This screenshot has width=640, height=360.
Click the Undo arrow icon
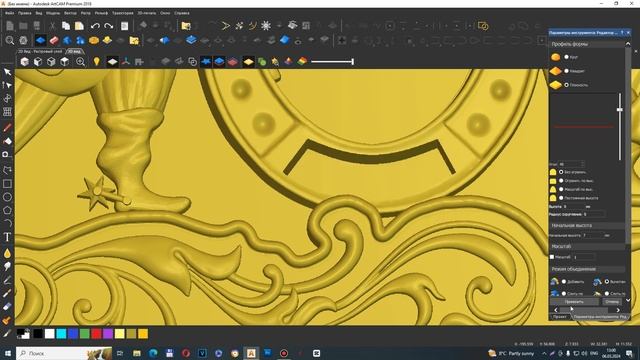95,26
